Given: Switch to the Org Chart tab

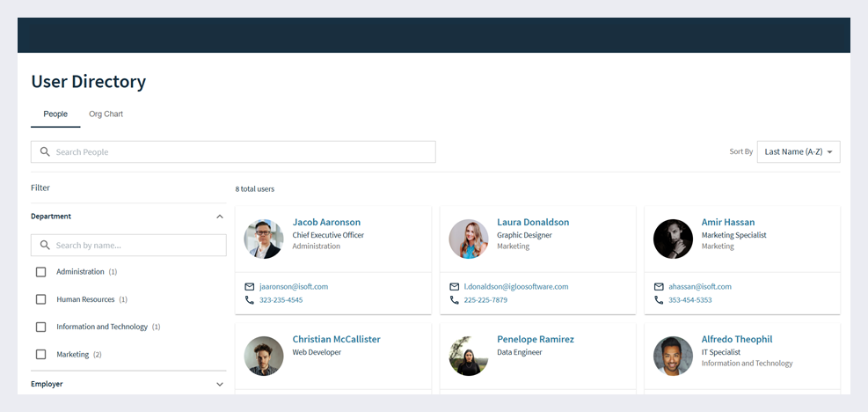Looking at the screenshot, I should 106,114.
